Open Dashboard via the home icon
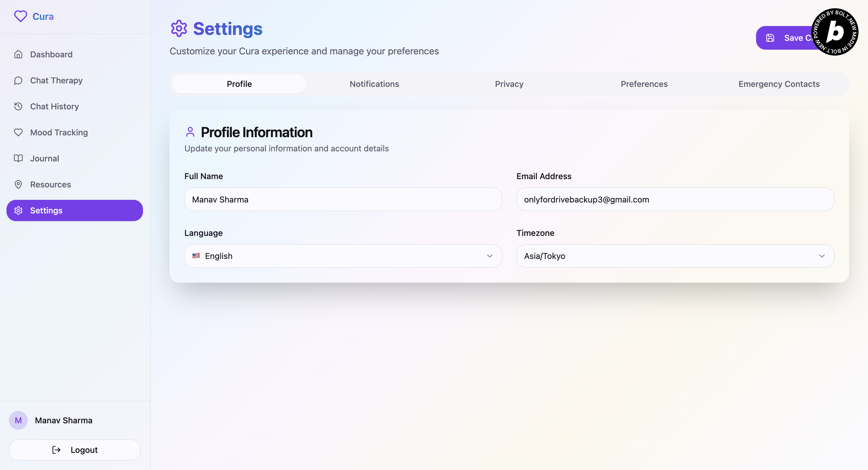 click(18, 54)
